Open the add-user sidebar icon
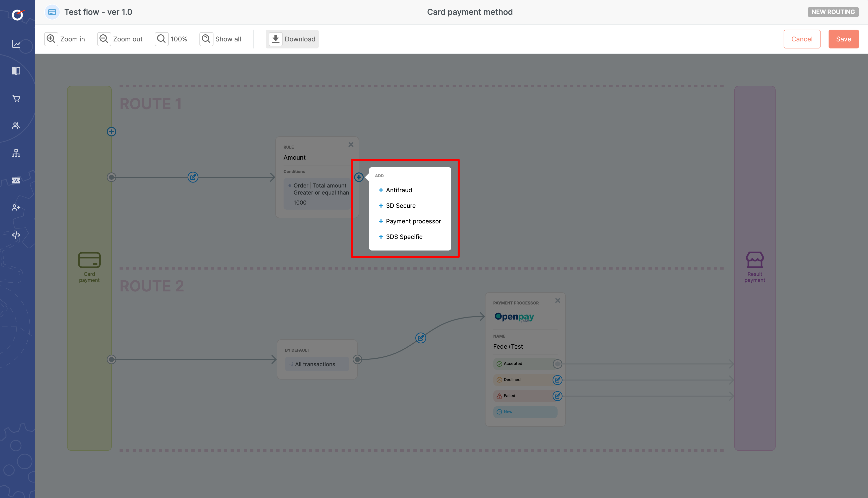Screen dimensions: 868x498 (16, 208)
